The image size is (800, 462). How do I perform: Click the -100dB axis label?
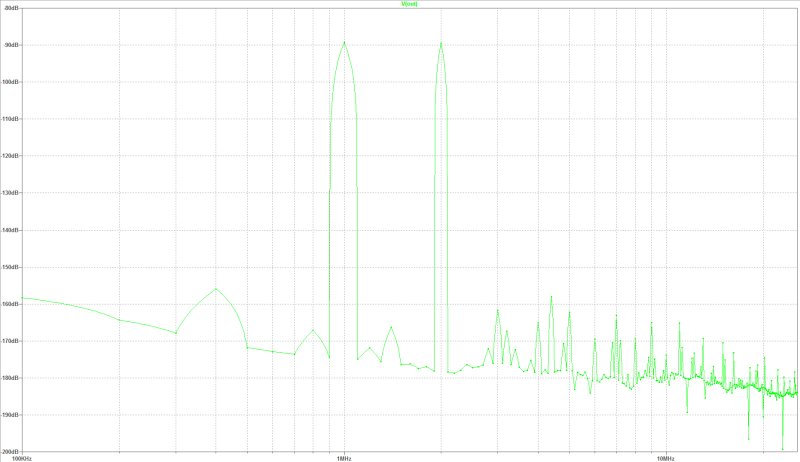[10, 82]
